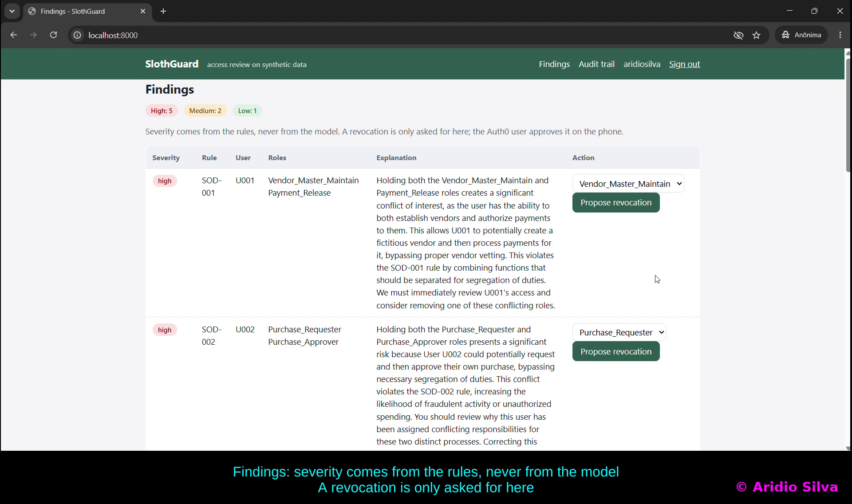The image size is (852, 504).
Task: Open the site information icon beside localhost:8000
Action: (77, 35)
